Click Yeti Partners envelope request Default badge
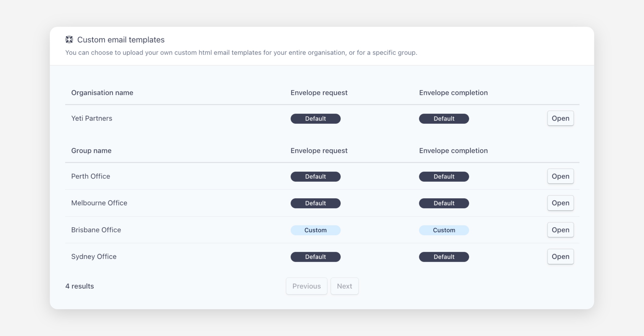The image size is (644, 336). tap(316, 119)
